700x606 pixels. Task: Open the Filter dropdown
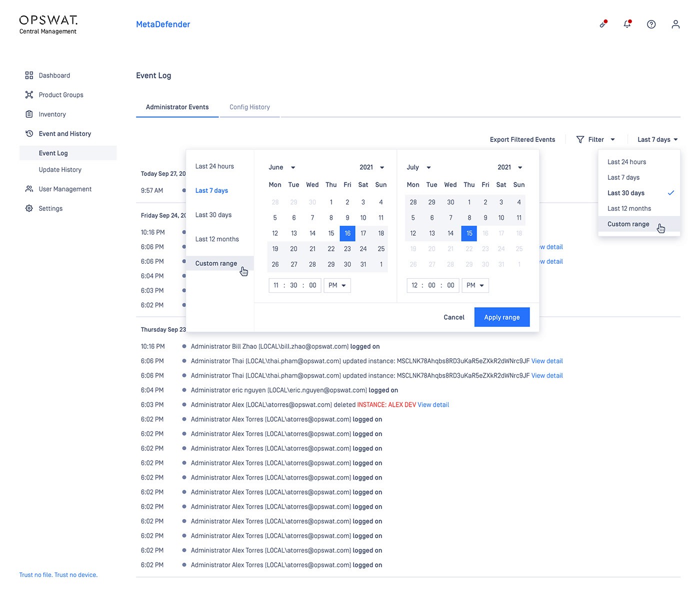pos(595,139)
